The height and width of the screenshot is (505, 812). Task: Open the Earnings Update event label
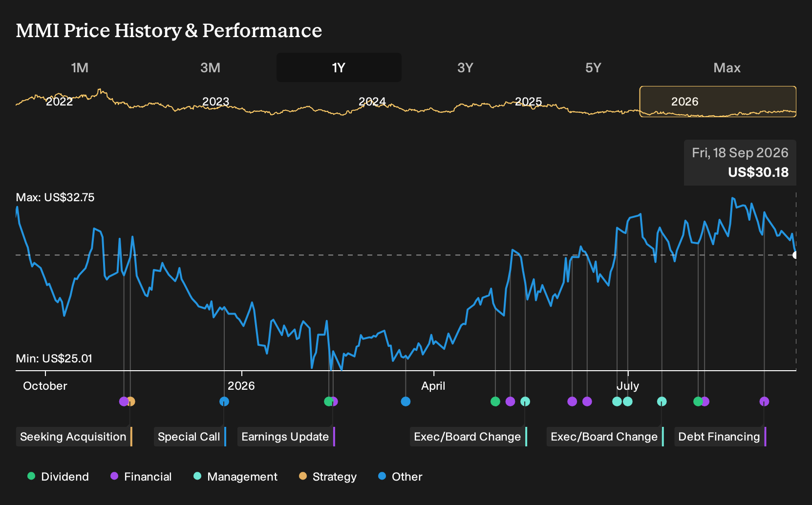[286, 437]
